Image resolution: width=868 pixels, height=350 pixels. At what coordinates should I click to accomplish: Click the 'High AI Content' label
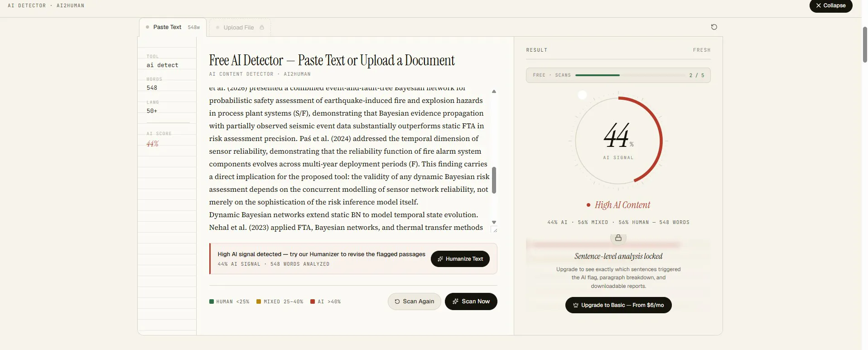coord(622,205)
